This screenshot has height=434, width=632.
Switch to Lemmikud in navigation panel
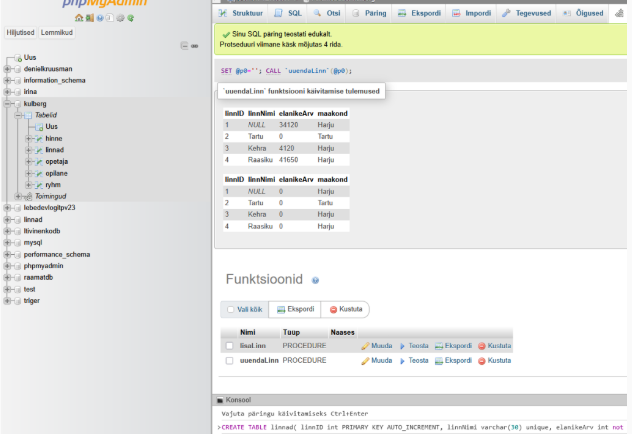click(x=56, y=32)
